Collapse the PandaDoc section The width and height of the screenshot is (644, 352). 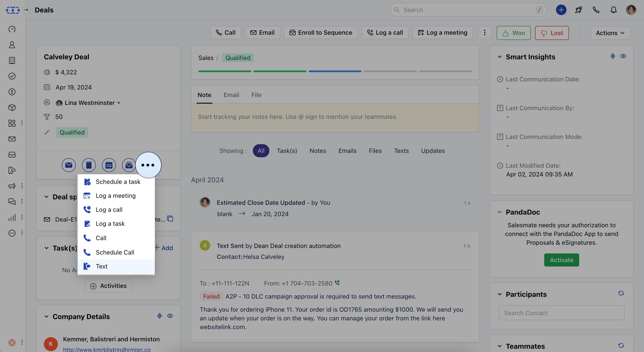point(499,212)
